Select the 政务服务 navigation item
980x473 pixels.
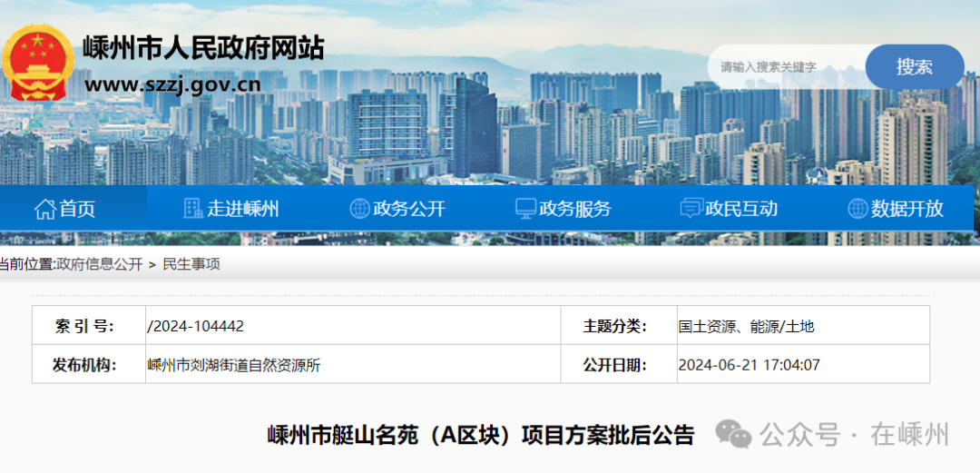[575, 209]
